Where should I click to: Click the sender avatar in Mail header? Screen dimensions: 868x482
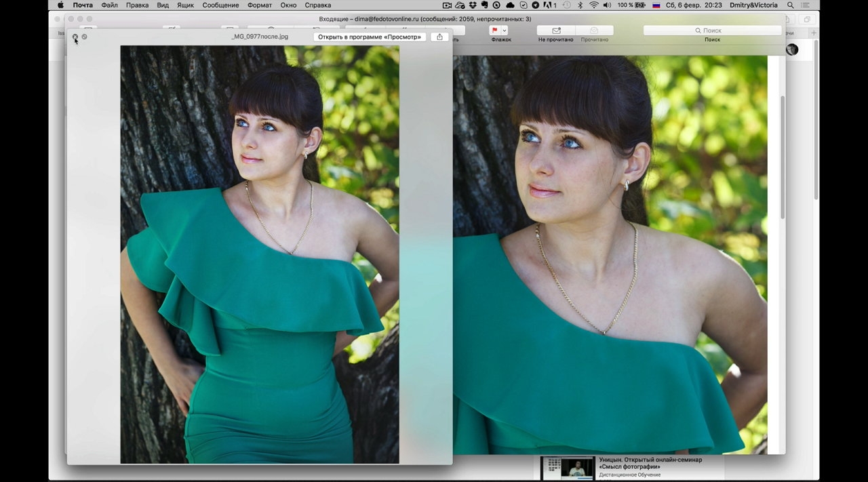[791, 49]
